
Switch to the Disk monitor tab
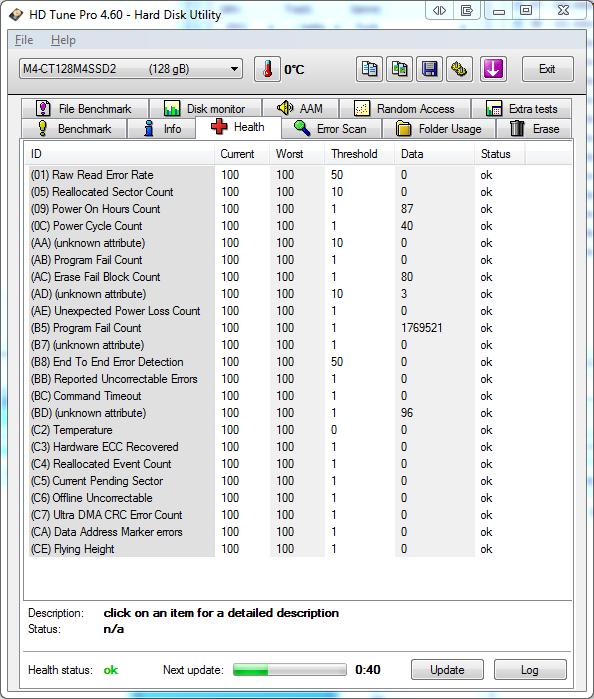click(205, 108)
